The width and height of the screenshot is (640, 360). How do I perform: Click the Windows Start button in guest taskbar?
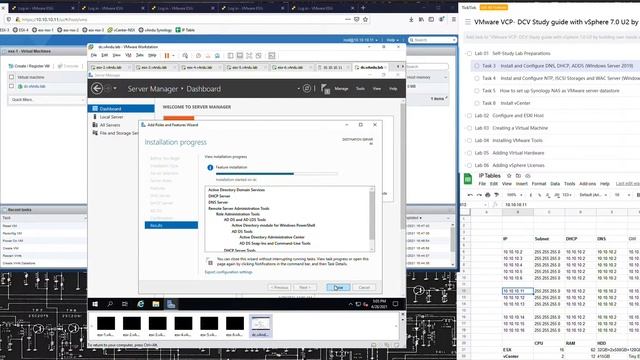coord(95,304)
